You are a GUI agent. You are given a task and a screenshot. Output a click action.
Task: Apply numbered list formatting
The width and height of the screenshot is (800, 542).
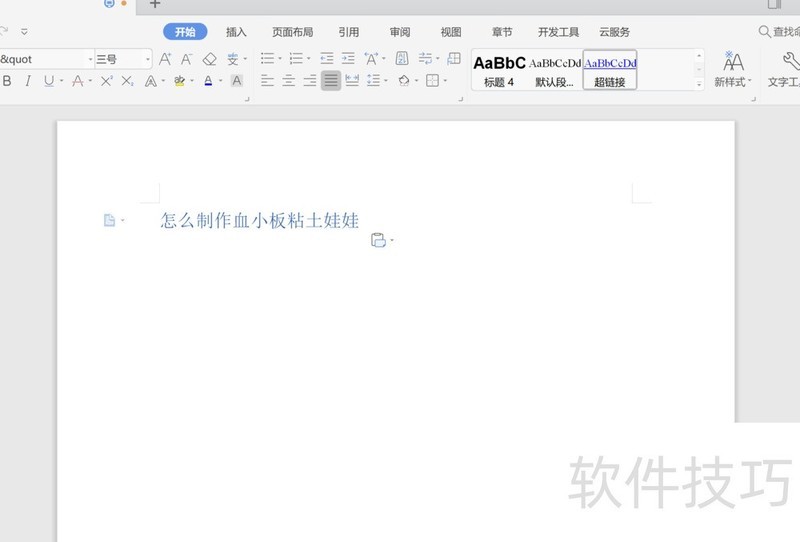296,58
